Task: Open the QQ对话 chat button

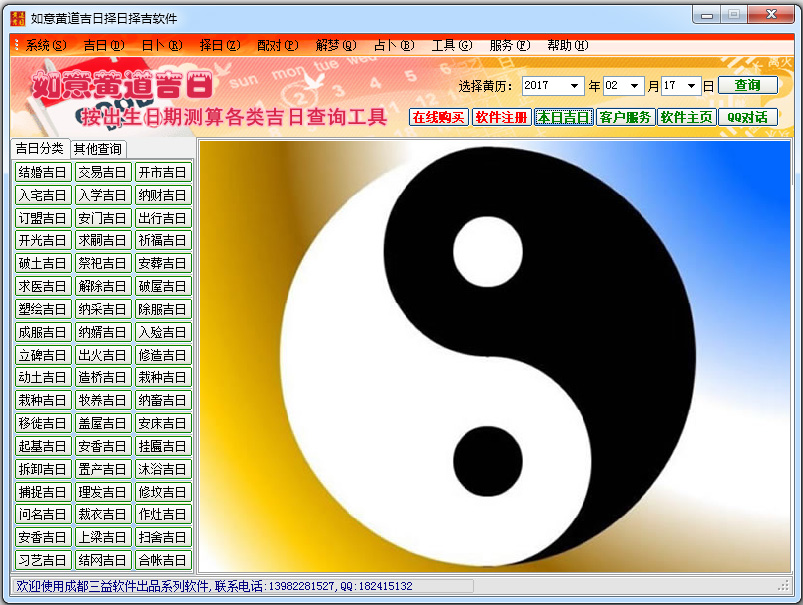Action: tap(747, 117)
